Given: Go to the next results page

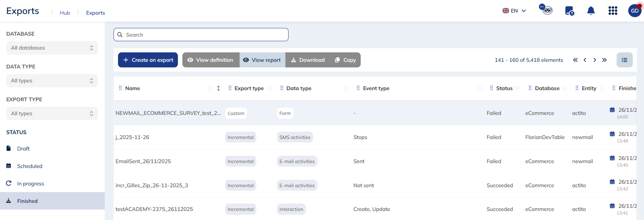Looking at the screenshot, I should (595, 60).
